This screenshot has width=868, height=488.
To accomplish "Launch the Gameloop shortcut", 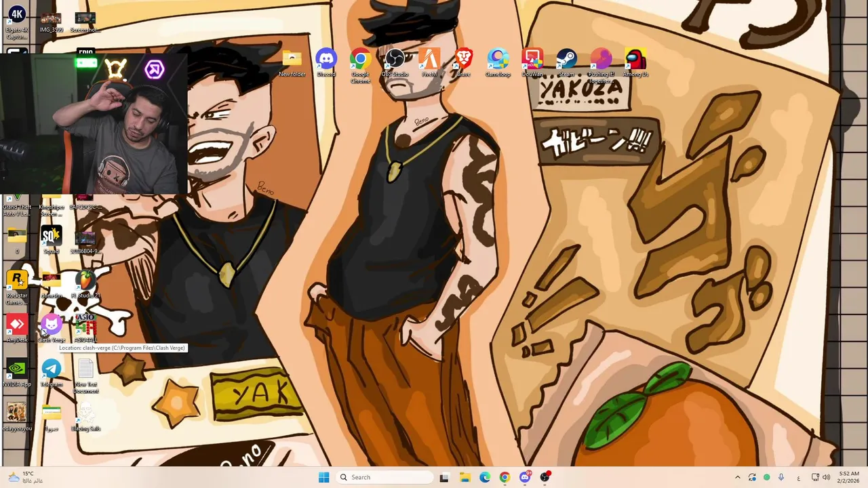I will tap(498, 64).
